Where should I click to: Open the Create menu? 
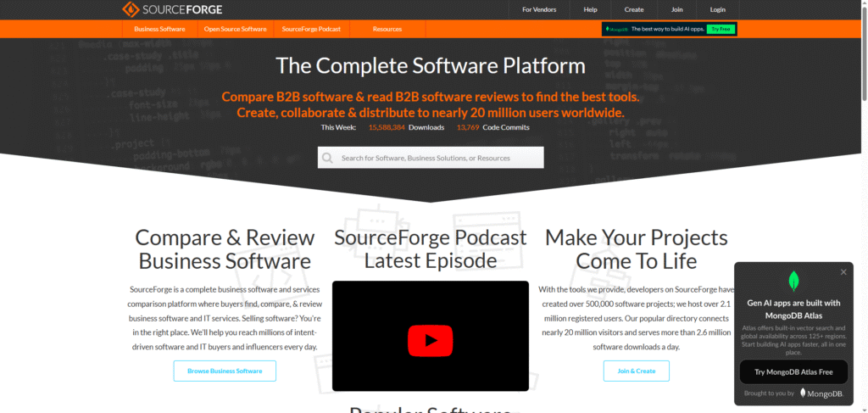pos(634,9)
